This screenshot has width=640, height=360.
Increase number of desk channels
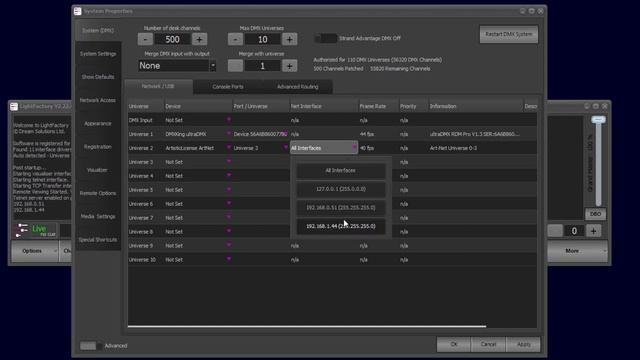pos(199,39)
